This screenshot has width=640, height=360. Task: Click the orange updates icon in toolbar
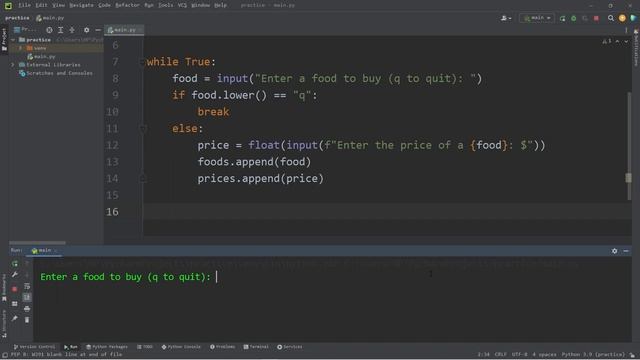(x=622, y=18)
